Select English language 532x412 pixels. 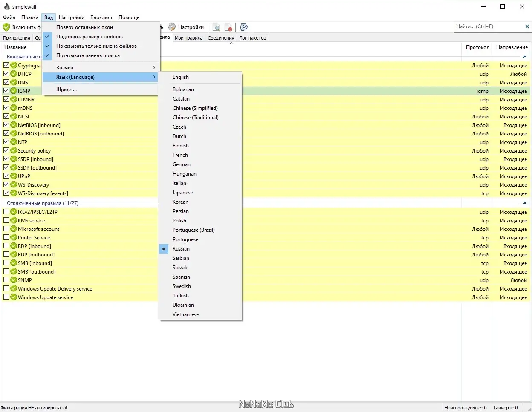[x=200, y=77]
